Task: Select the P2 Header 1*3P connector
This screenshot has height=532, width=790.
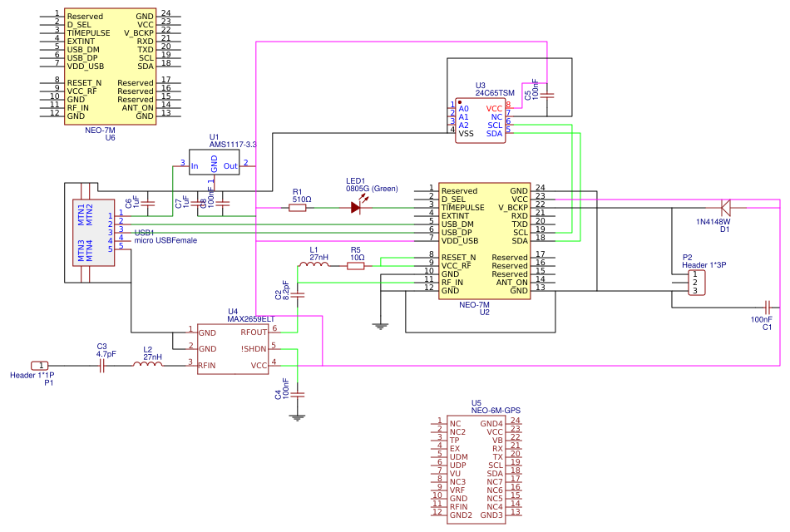Action: (x=698, y=283)
